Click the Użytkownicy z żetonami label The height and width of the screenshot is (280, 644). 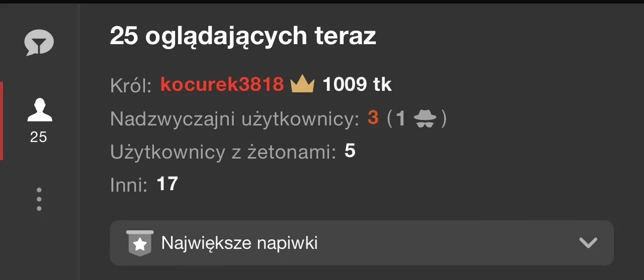click(223, 152)
